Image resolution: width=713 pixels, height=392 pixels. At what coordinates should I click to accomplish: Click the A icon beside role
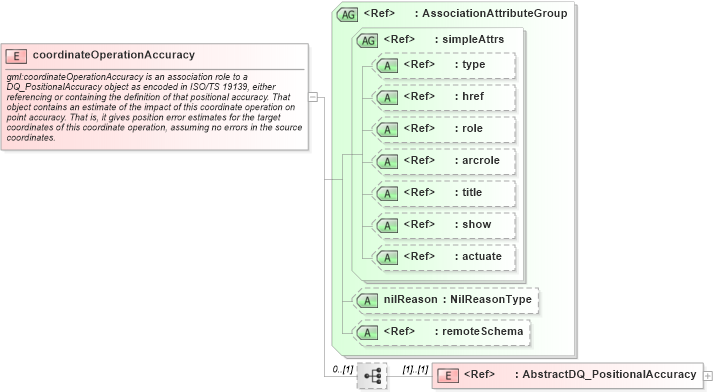coord(387,130)
